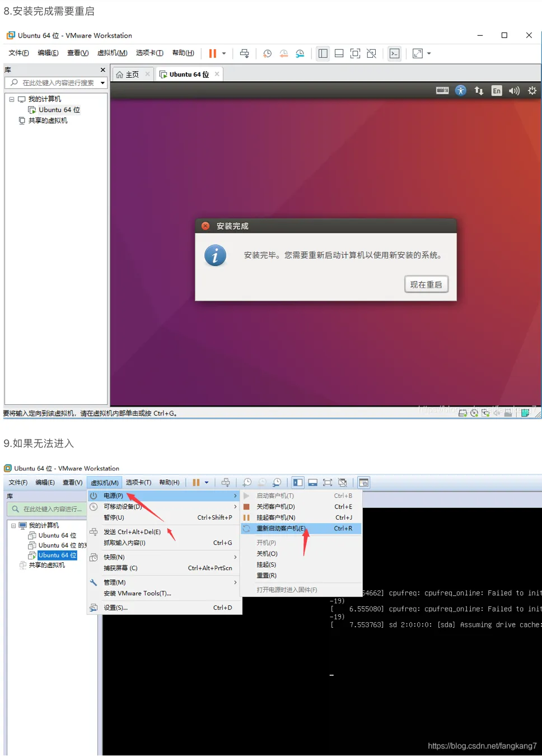Click Ubuntu keyboard indicator icon in top panel
The image size is (542, 756).
click(x=442, y=90)
